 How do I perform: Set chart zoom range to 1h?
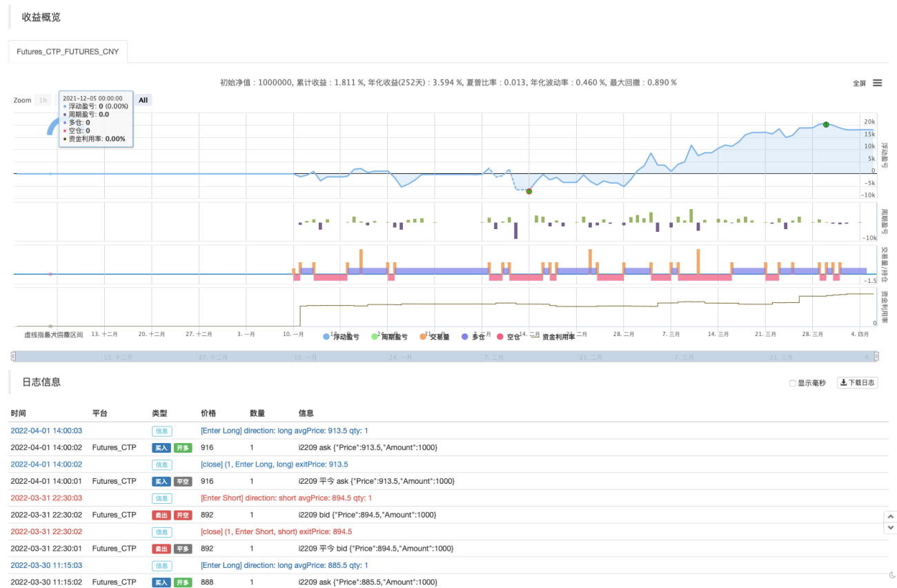[43, 100]
